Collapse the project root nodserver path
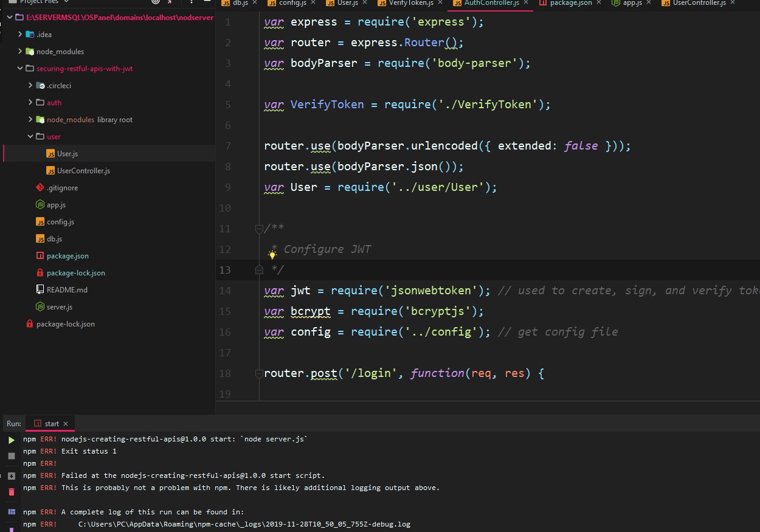This screenshot has height=532, width=760. [10, 17]
